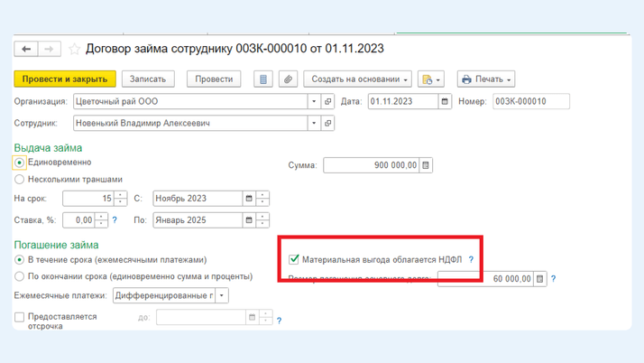Expand the Организация dropdown list
The width and height of the screenshot is (644, 363).
click(x=314, y=101)
